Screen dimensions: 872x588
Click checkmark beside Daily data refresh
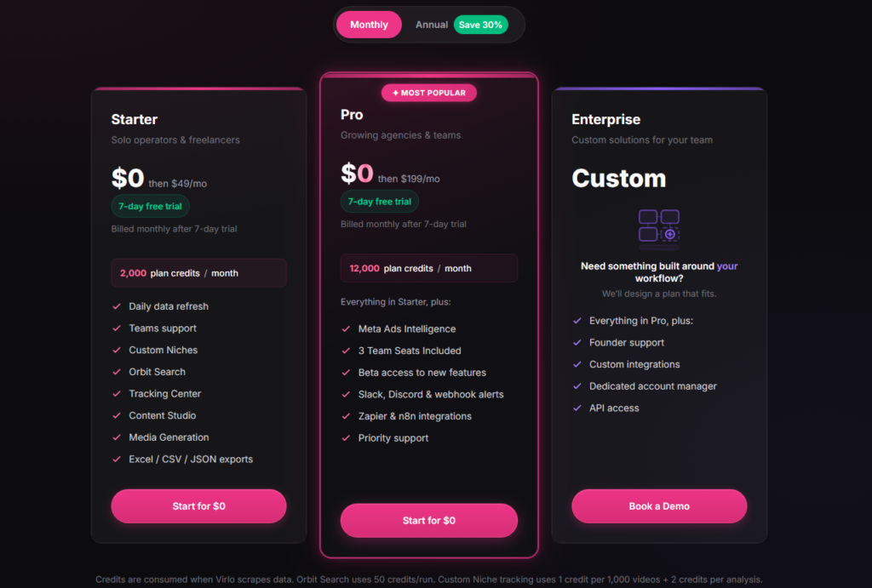(x=117, y=306)
